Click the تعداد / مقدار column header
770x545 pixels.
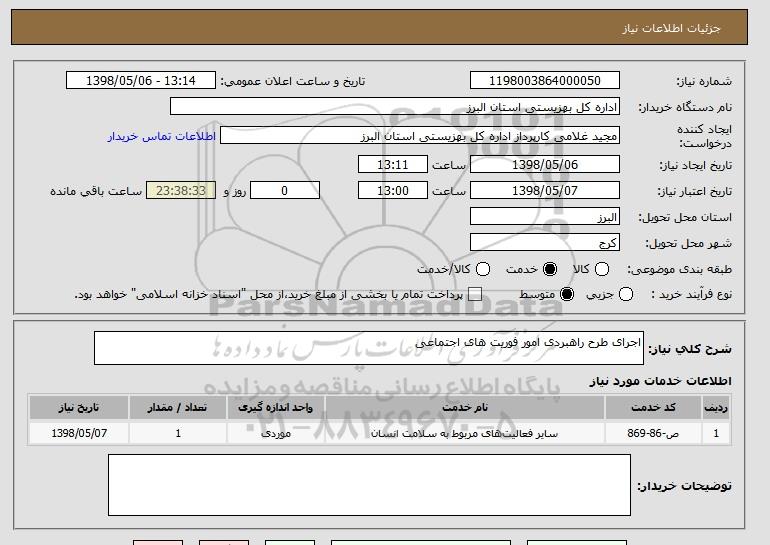178,408
